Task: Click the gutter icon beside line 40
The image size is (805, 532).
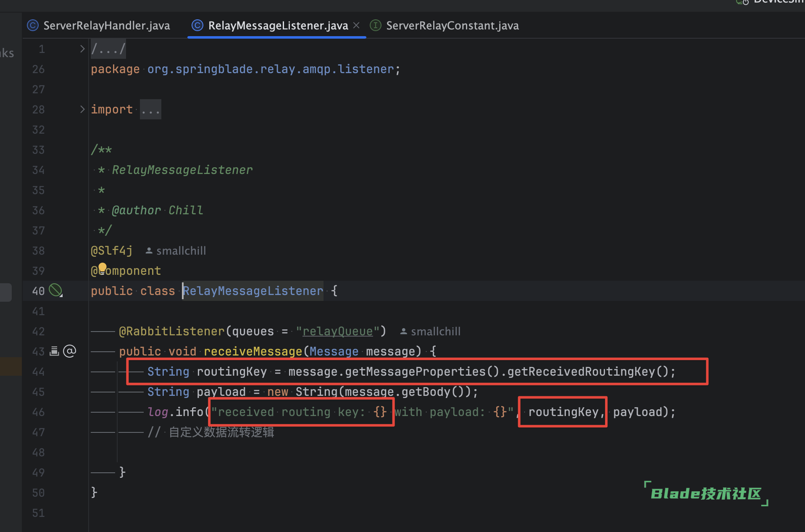Action: 55,290
